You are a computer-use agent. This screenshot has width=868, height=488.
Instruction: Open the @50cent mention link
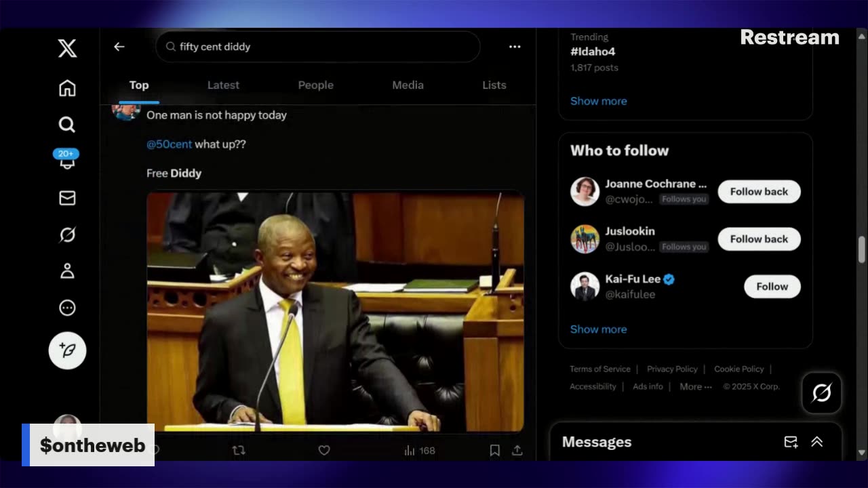tap(170, 144)
